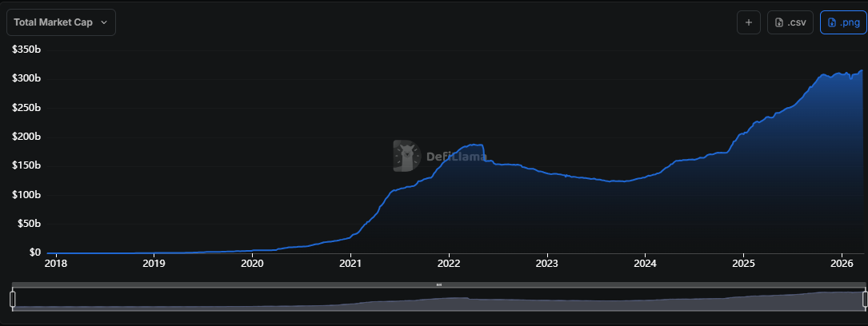This screenshot has width=868, height=326.
Task: Click the plus icon button
Action: tap(748, 22)
